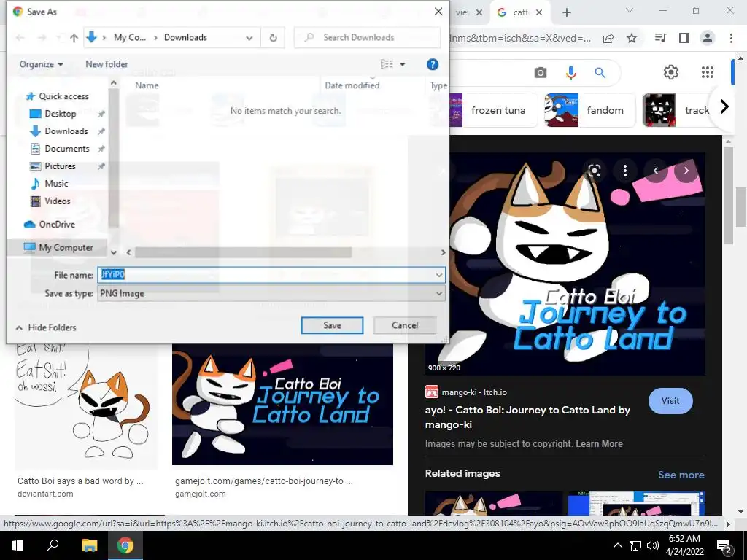Select the fandom filter chip
Image resolution: width=747 pixels, height=560 pixels.
coord(589,110)
